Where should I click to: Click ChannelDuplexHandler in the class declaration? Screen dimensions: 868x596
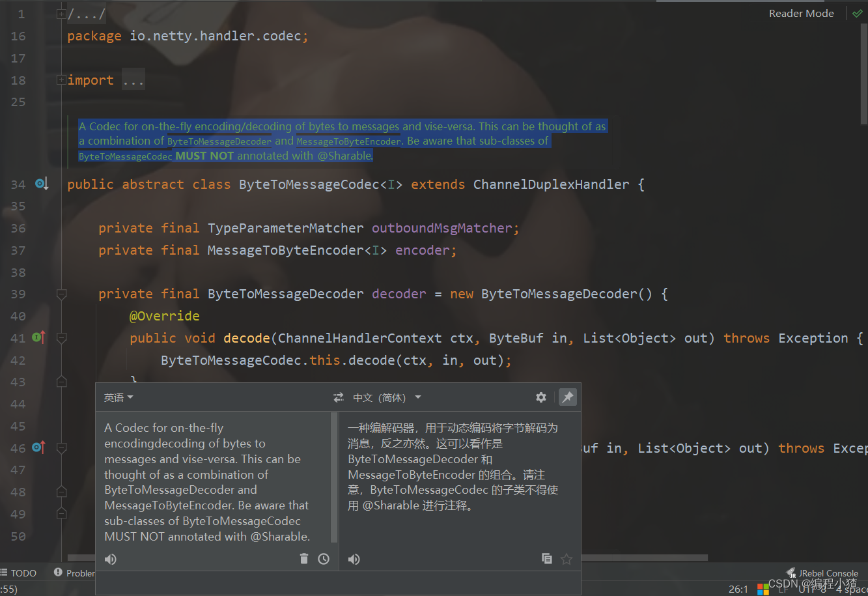click(552, 184)
